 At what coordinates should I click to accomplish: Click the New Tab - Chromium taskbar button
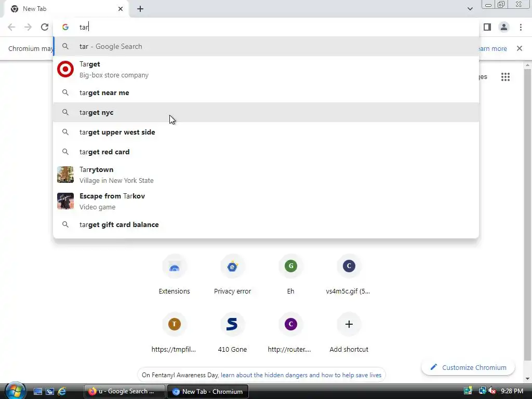(208, 392)
